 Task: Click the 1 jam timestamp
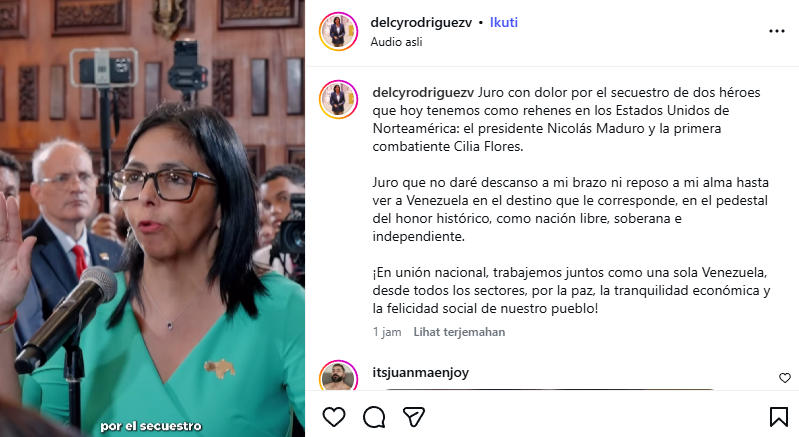click(x=387, y=332)
